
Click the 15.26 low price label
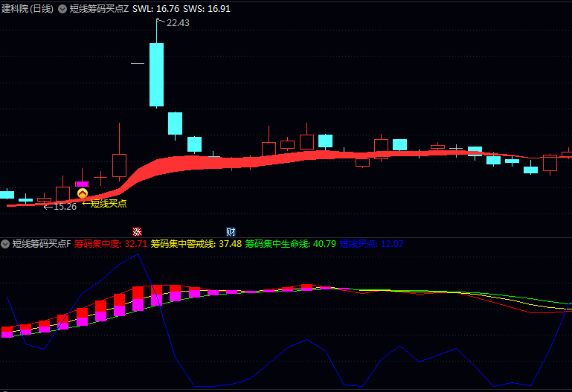65,207
